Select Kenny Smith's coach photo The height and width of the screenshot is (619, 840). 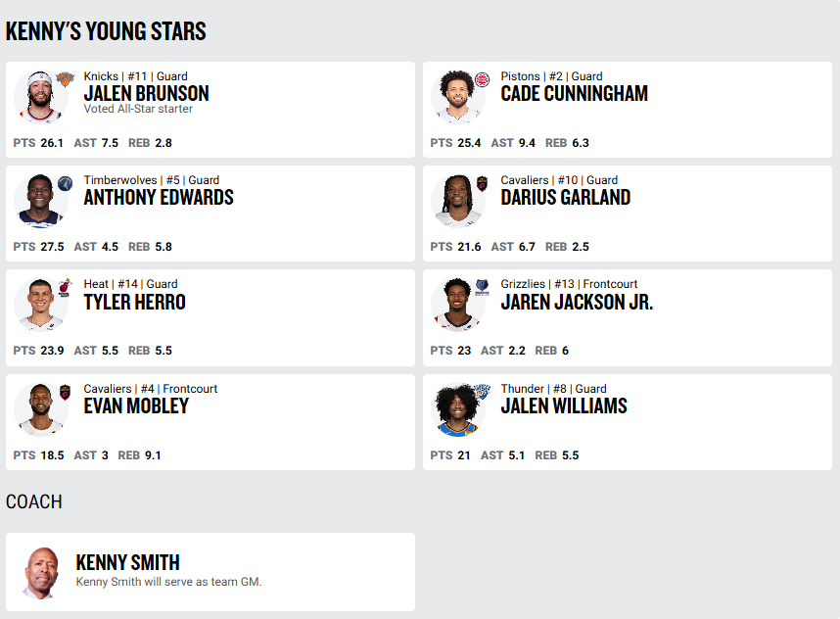tap(39, 572)
